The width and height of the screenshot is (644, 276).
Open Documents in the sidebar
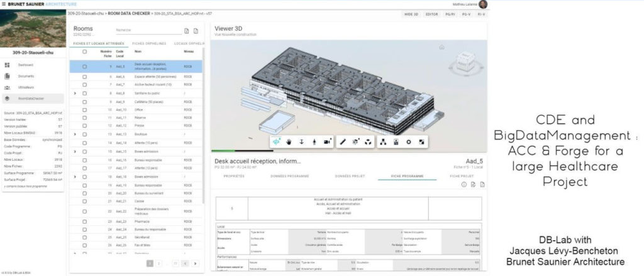coord(33,77)
